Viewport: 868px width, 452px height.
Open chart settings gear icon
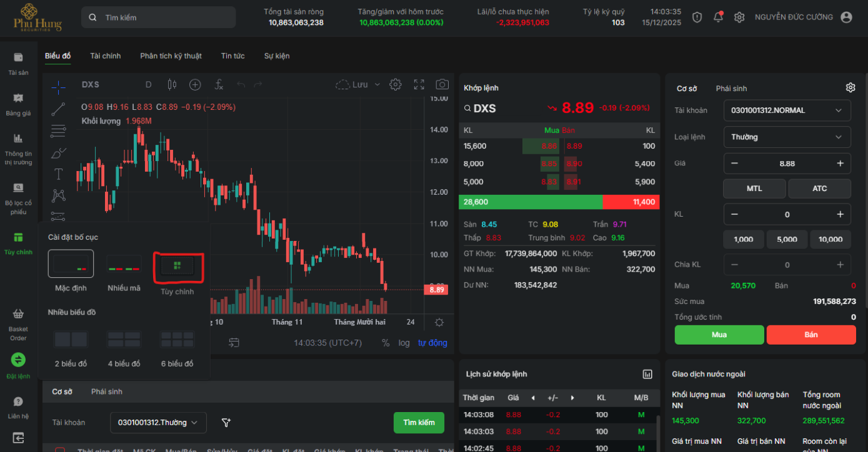click(395, 84)
